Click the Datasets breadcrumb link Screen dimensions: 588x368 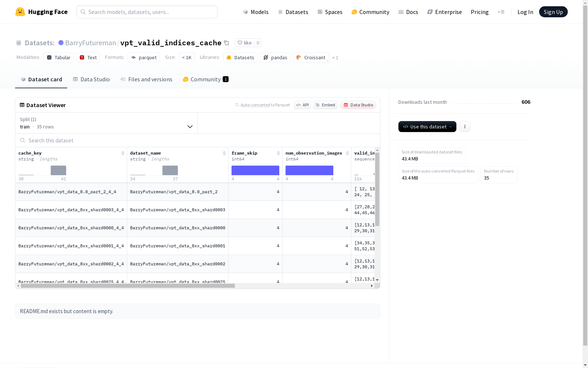pos(39,43)
